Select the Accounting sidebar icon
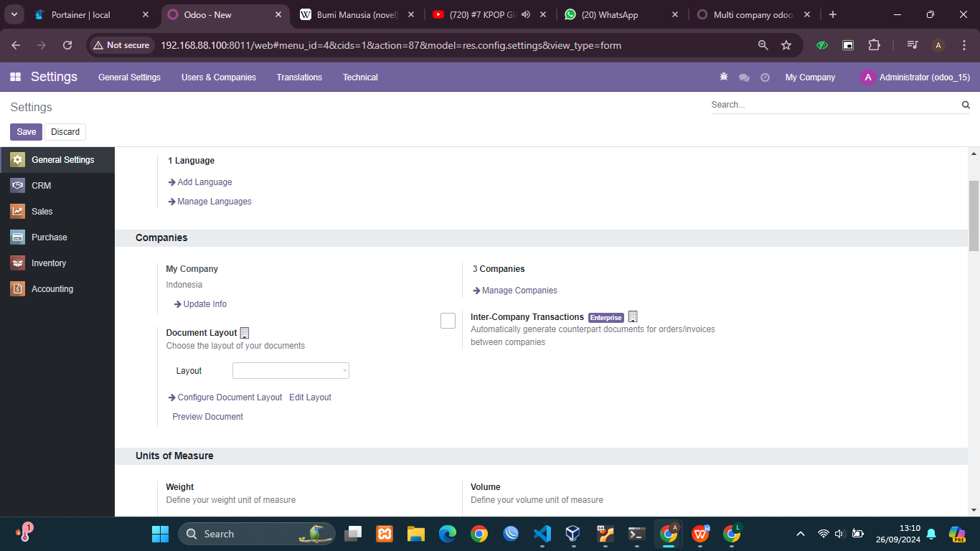The image size is (980, 551). pos(18,288)
